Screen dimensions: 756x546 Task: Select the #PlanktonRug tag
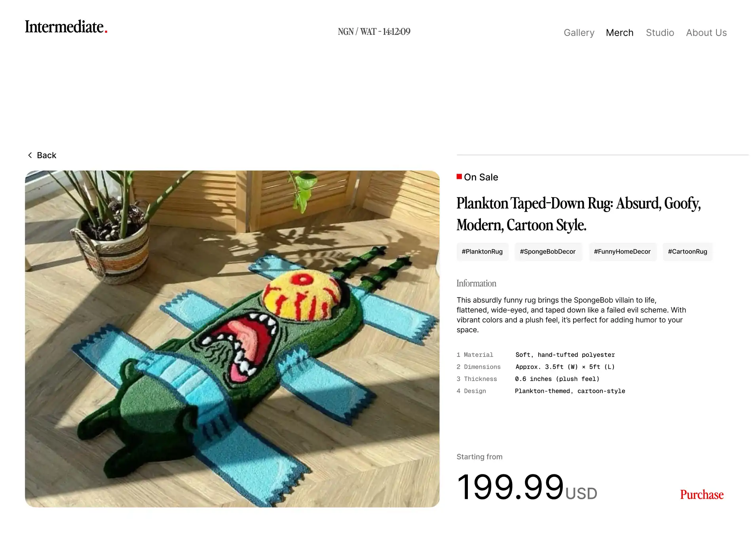(x=482, y=252)
